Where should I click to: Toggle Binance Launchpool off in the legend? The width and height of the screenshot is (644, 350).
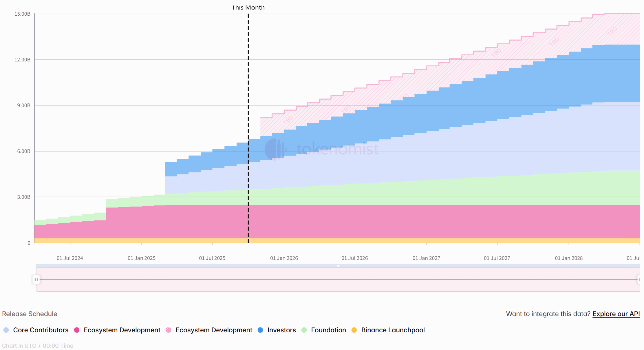(x=393, y=330)
